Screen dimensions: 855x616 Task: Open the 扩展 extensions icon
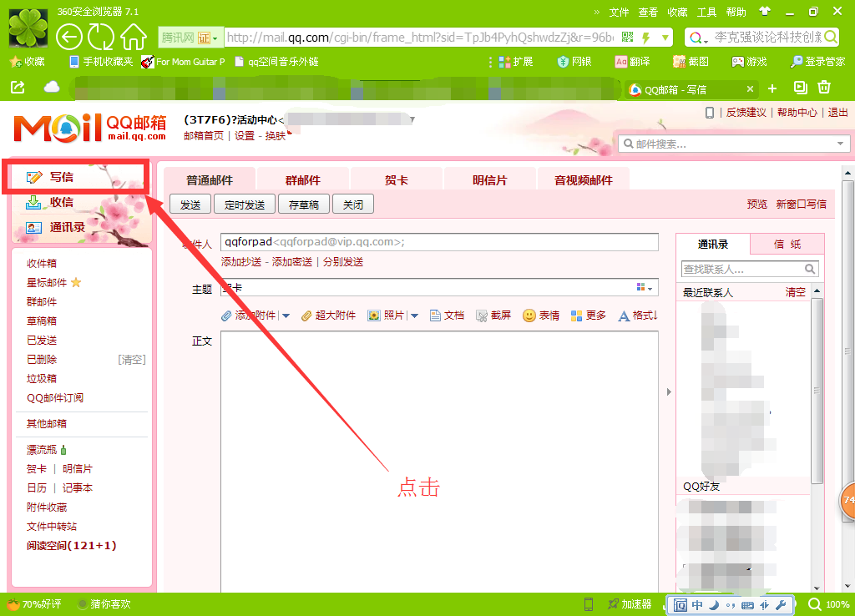(516, 62)
